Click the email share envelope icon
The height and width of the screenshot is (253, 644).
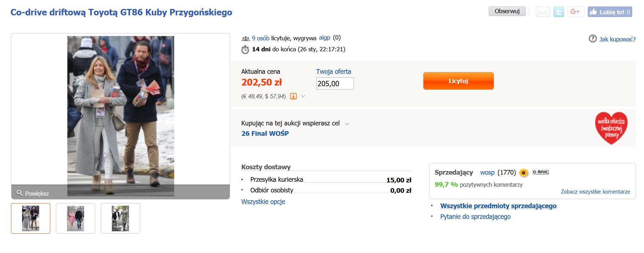[543, 12]
